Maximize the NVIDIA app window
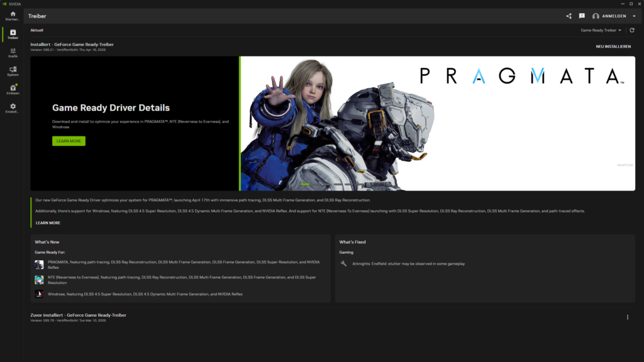The height and width of the screenshot is (362, 644). pos(631,4)
